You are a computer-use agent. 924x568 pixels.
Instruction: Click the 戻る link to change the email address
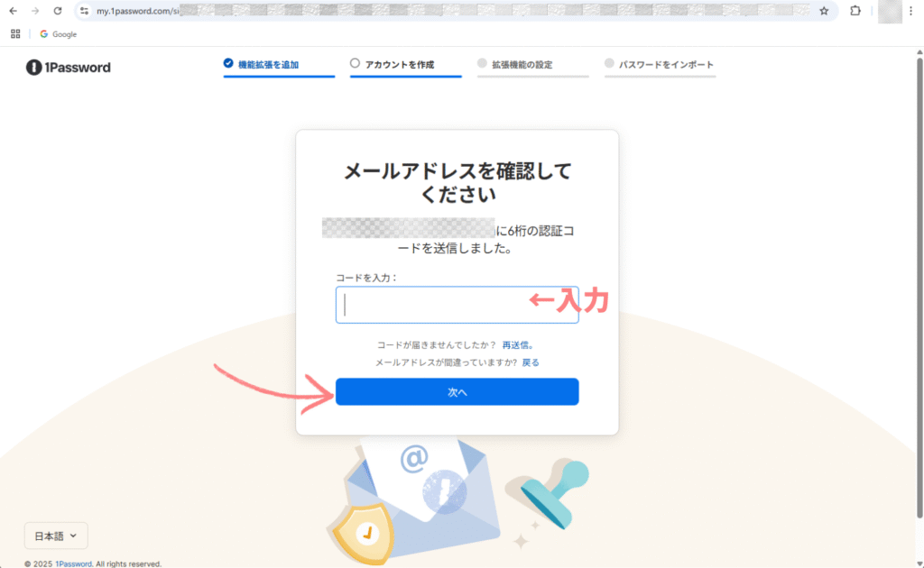pos(531,362)
